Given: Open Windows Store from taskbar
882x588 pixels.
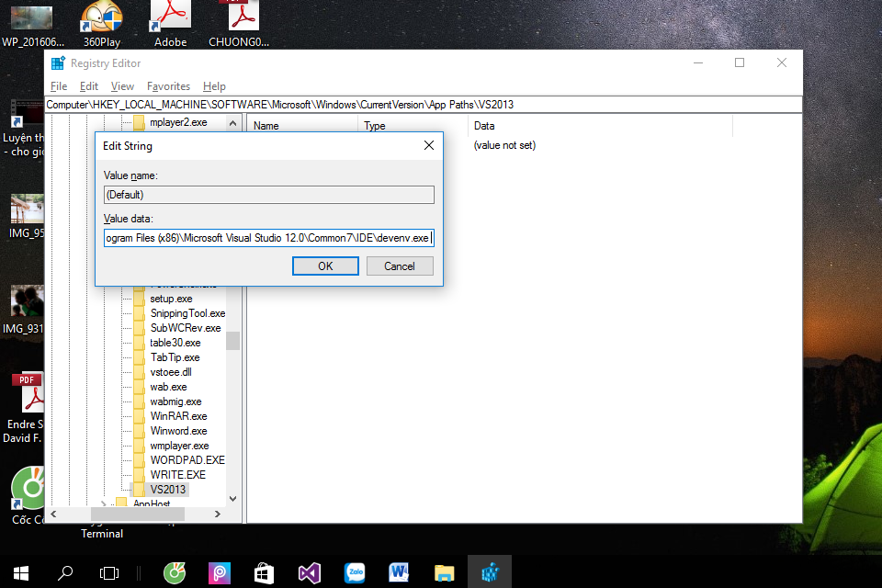Looking at the screenshot, I should 264,572.
